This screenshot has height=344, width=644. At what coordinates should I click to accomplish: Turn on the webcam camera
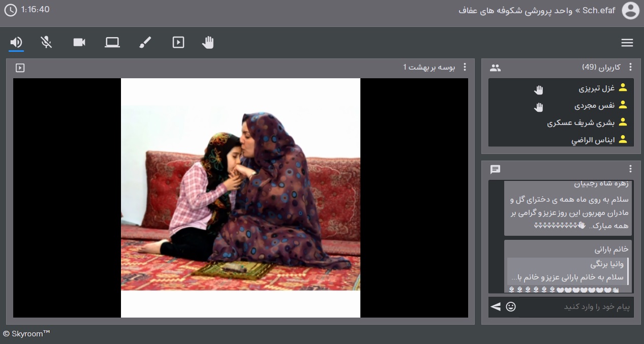coord(79,43)
